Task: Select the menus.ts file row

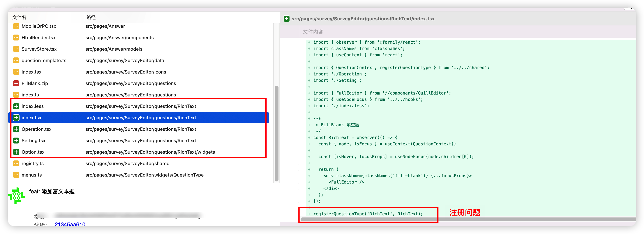Action: (139, 175)
